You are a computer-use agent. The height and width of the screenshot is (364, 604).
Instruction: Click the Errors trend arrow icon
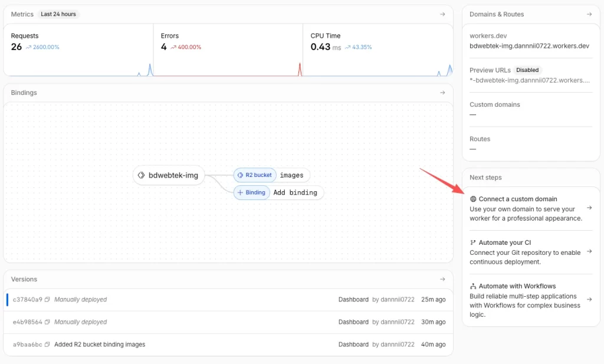click(173, 47)
